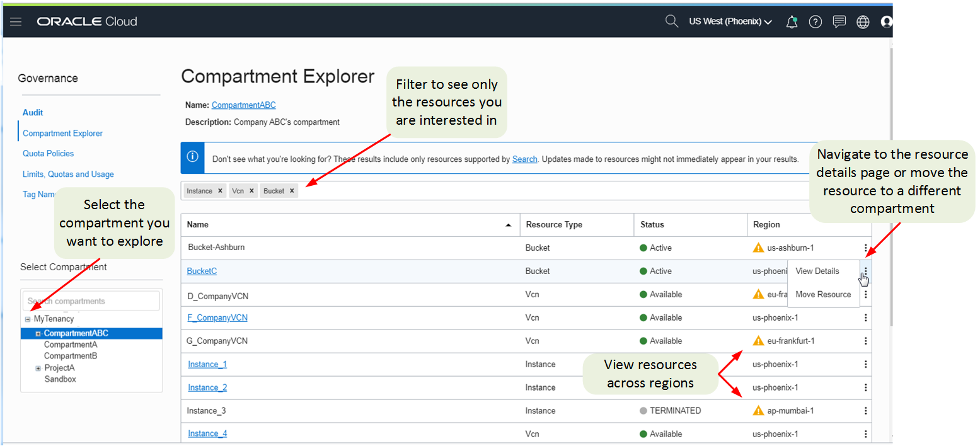Click warning icon beside eu-frankfurt-1 for G_CompanyVCN
The width and height of the screenshot is (980, 446).
click(759, 341)
